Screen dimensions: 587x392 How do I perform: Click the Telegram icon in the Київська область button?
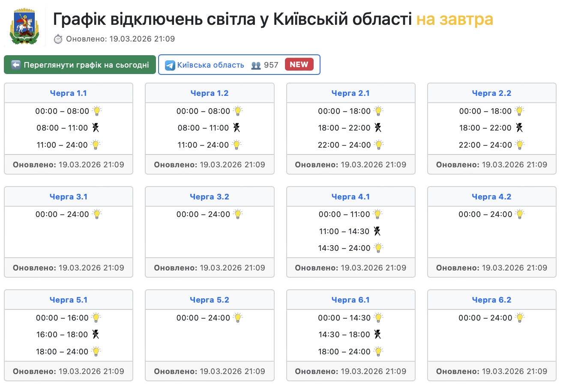point(170,65)
